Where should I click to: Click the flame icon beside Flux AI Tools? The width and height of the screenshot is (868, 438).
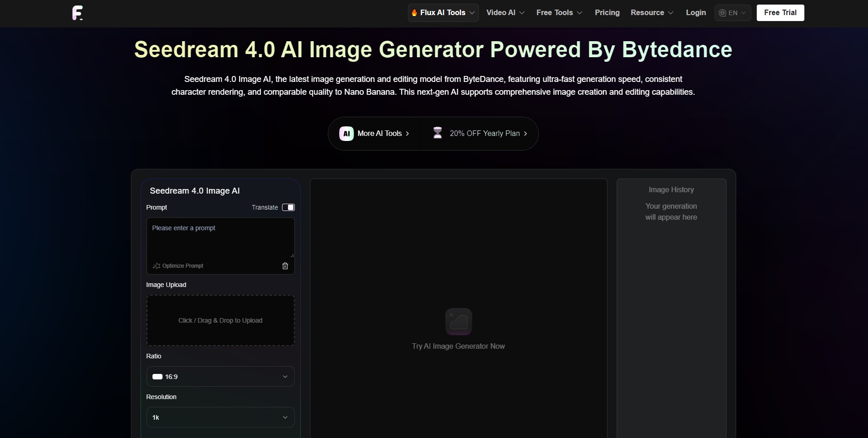pos(414,13)
